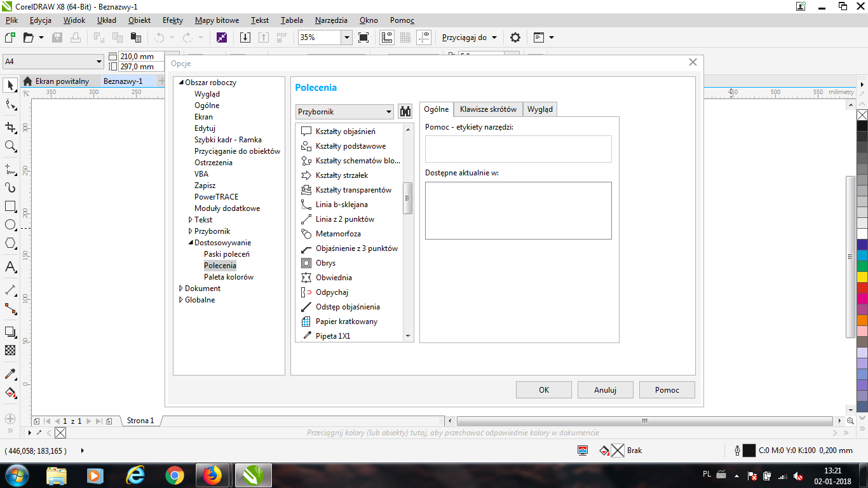Select the Eyedropper tool in the toolbox
Screen dimensions: 868x488
(10, 374)
